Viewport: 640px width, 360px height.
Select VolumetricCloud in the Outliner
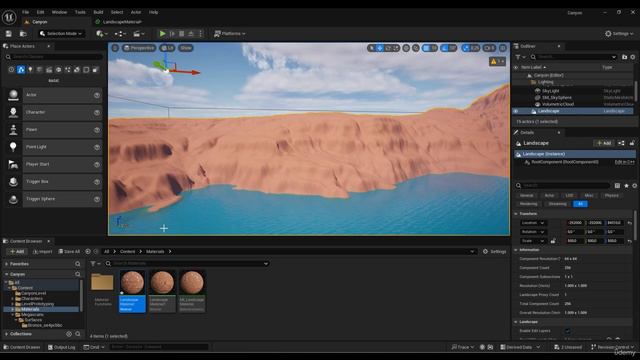[558, 104]
